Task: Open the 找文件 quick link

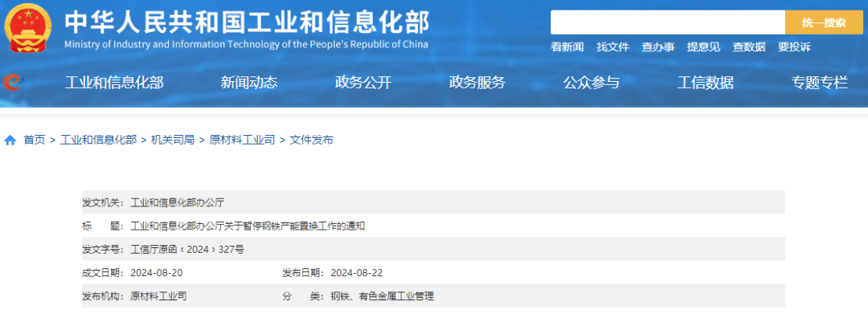Action: coord(612,47)
